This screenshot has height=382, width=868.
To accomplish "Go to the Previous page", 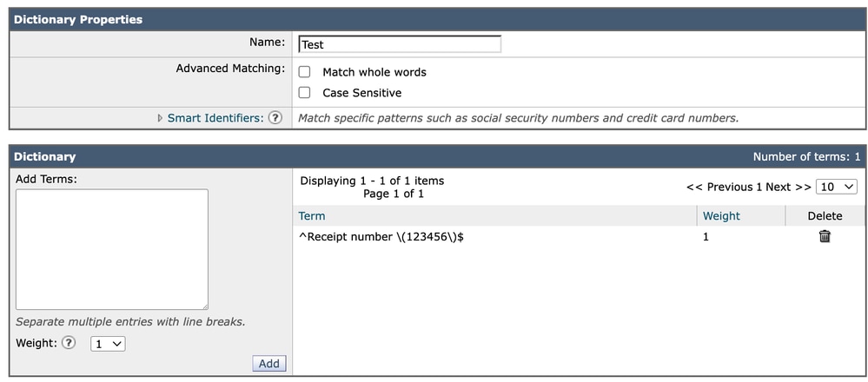I will coord(719,187).
